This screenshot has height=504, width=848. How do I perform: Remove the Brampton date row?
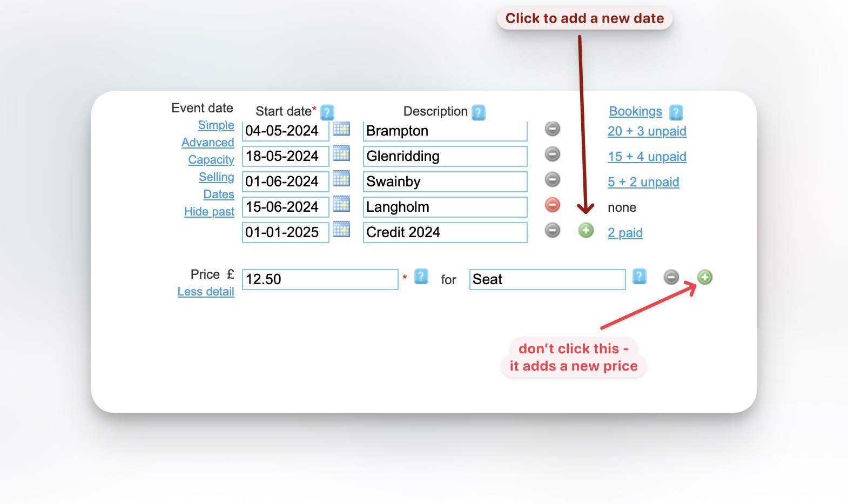(x=552, y=129)
